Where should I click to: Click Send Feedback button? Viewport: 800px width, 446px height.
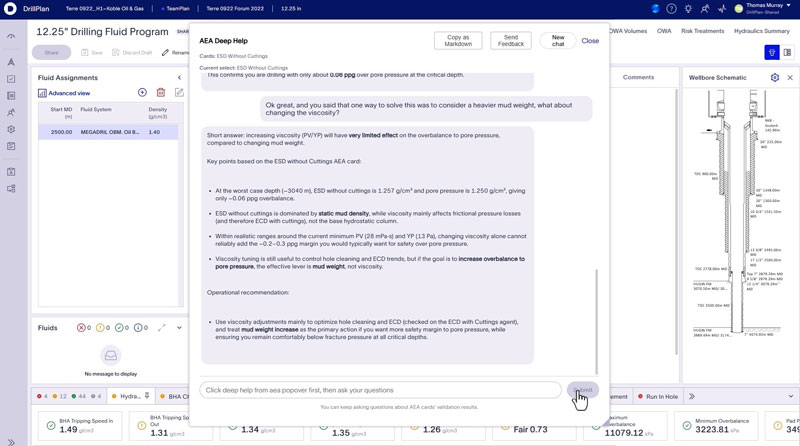pos(511,41)
